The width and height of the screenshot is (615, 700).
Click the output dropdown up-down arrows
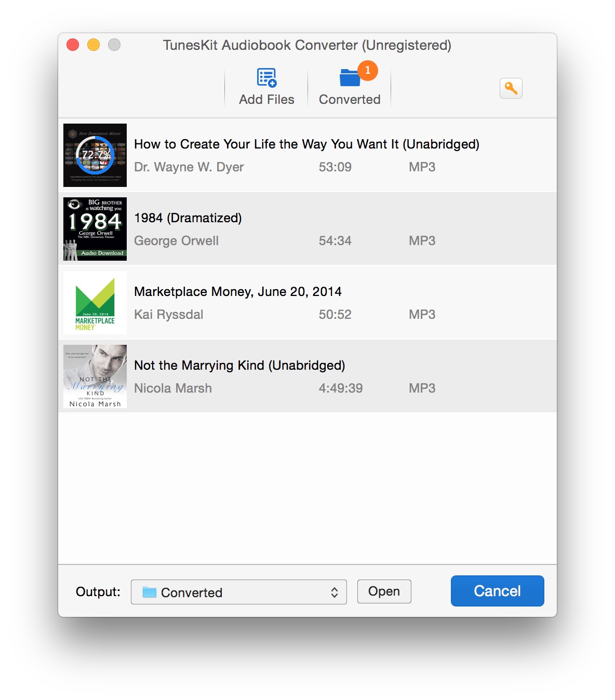tap(335, 593)
